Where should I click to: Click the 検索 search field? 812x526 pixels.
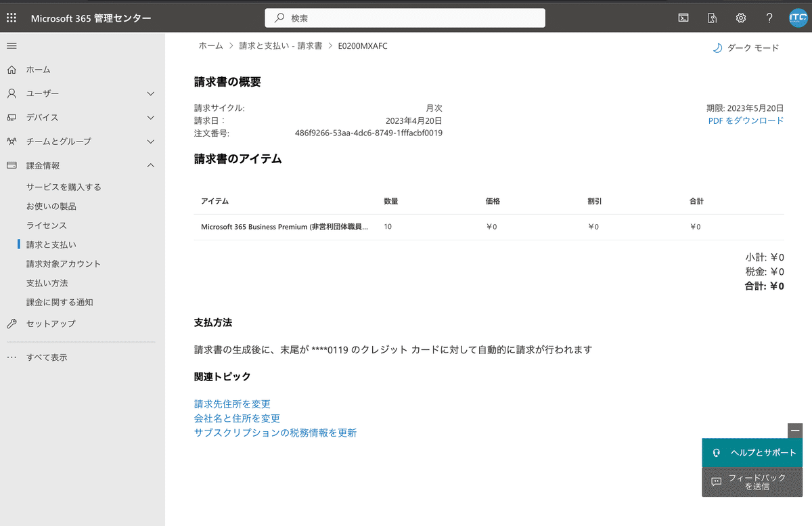coord(405,18)
